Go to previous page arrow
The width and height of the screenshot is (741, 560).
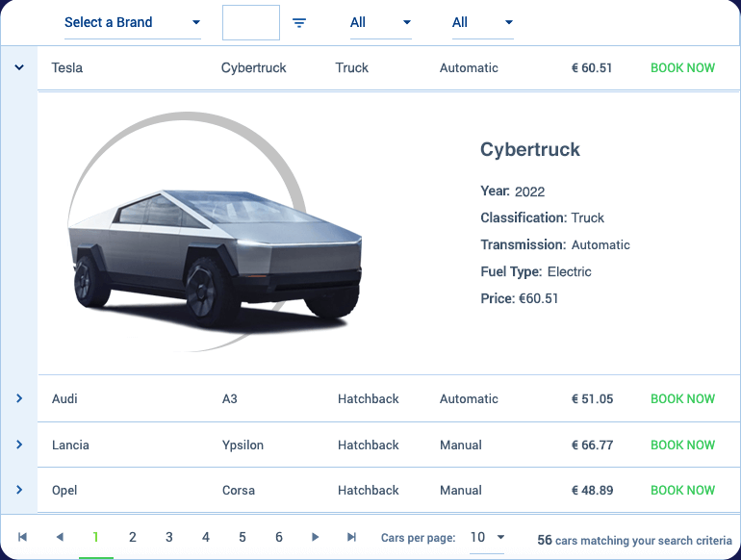click(x=60, y=537)
